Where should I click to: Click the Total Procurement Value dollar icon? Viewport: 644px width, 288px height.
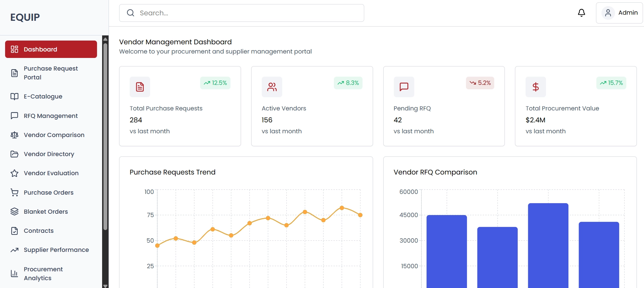pos(536,87)
